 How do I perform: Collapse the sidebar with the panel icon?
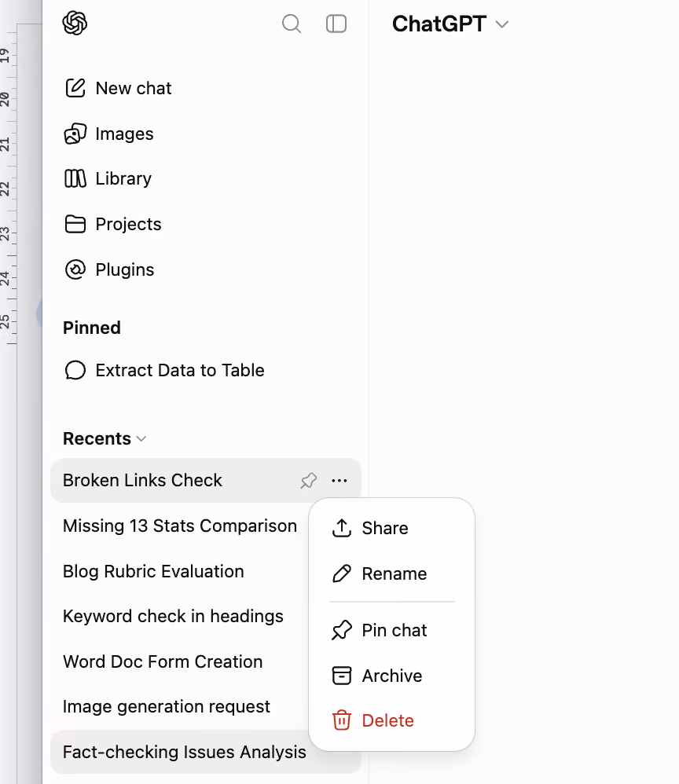(336, 24)
